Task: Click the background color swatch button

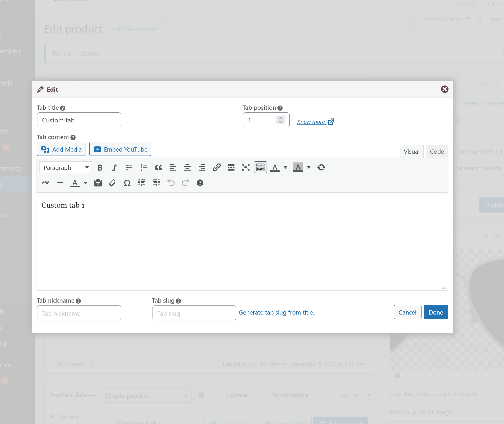Action: click(298, 167)
